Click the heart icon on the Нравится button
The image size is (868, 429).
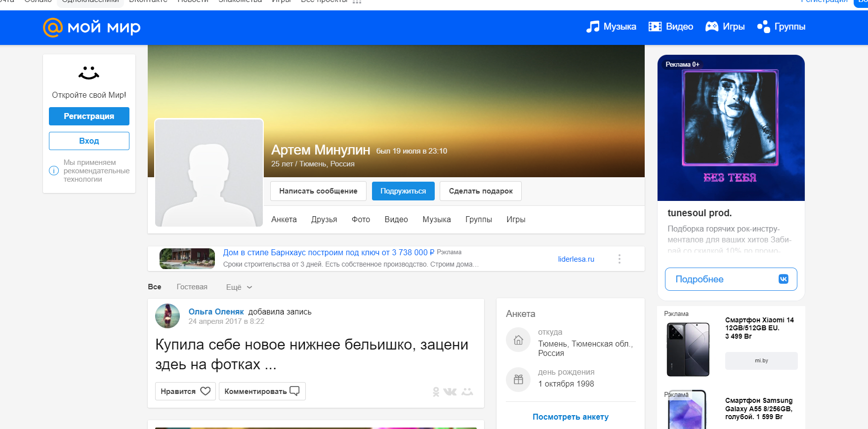click(x=206, y=391)
